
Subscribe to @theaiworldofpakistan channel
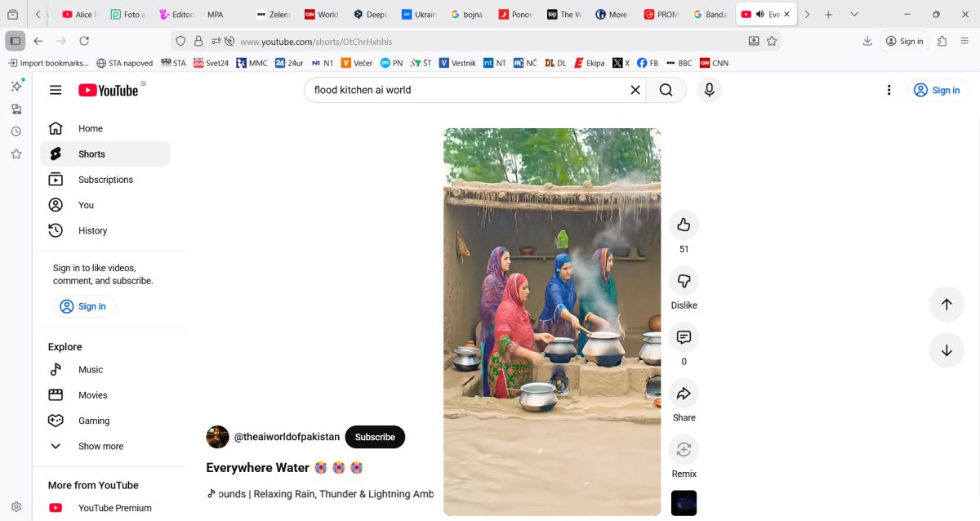pyautogui.click(x=375, y=437)
